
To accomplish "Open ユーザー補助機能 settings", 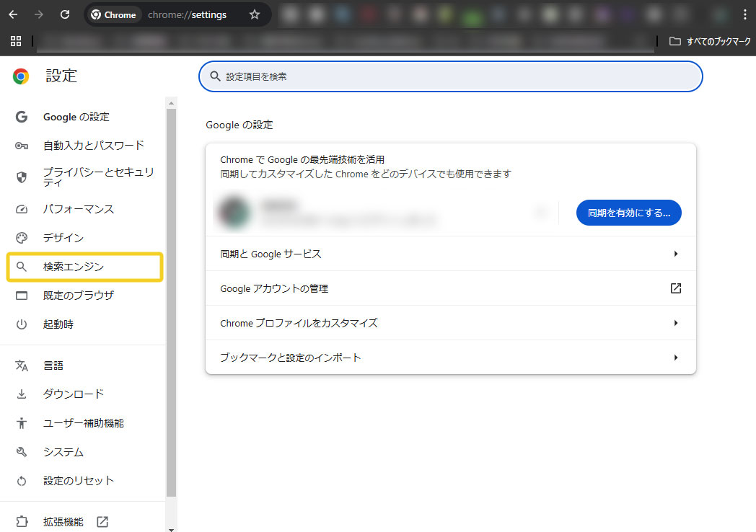I will [85, 423].
